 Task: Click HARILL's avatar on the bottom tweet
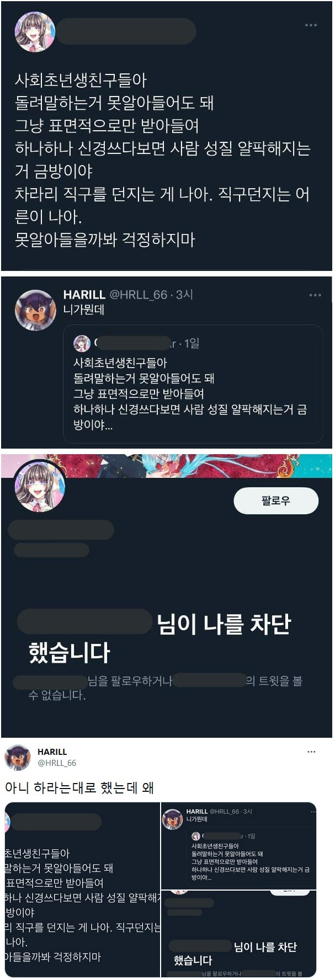tap(18, 757)
